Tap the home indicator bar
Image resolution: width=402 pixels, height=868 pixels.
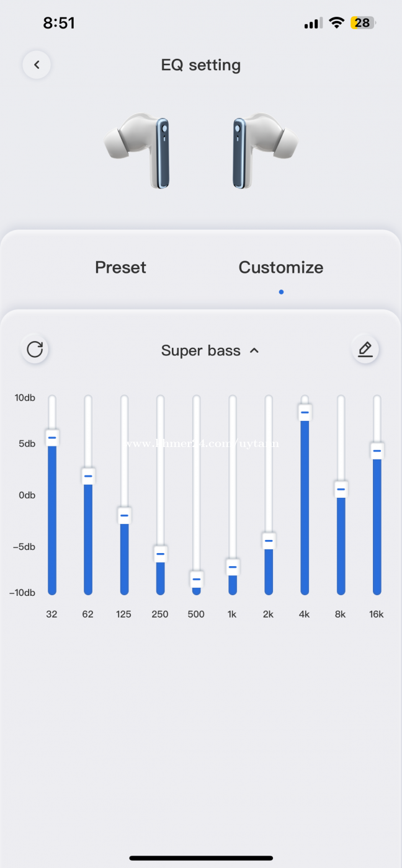point(201,858)
